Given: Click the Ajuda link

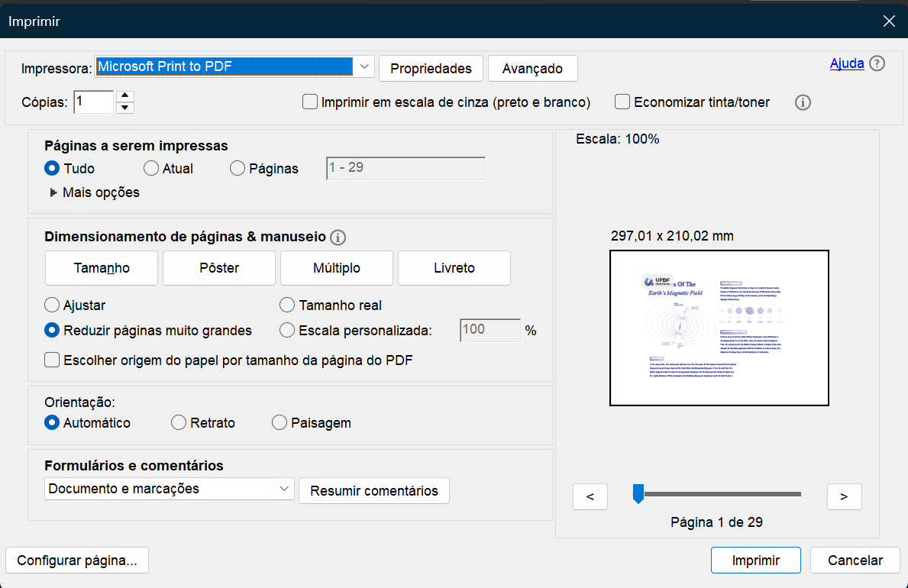Looking at the screenshot, I should [x=847, y=63].
